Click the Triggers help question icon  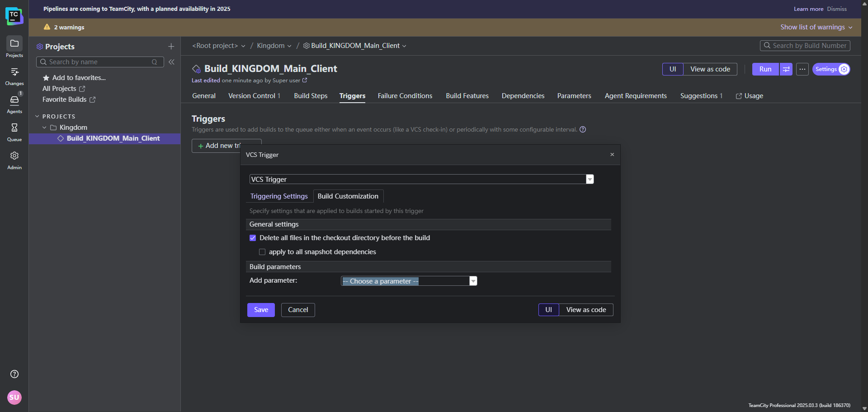point(583,130)
